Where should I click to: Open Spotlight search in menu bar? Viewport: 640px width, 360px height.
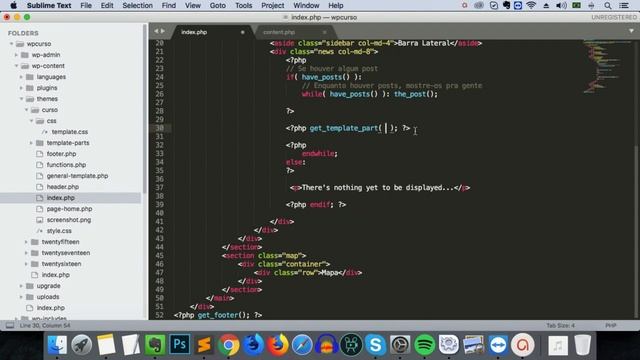[608, 6]
